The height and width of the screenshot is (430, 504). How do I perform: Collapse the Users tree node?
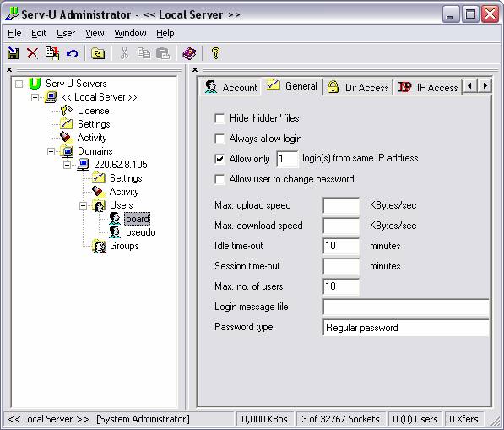point(84,205)
